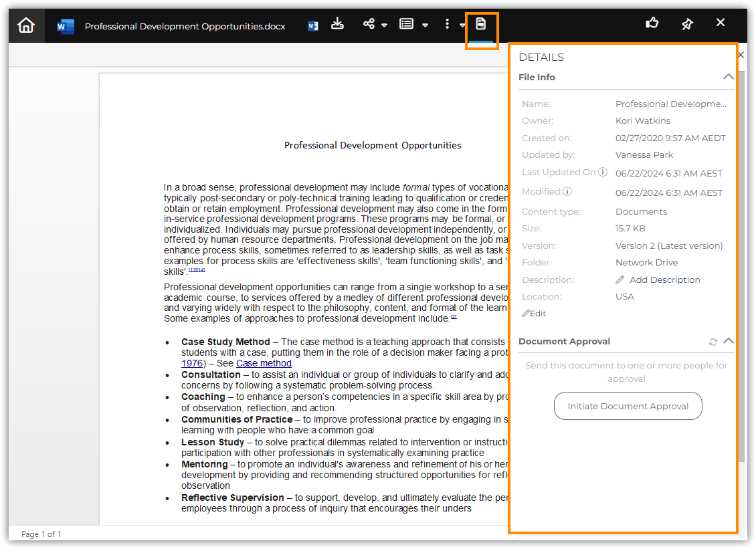Go to the Home icon
This screenshot has width=756, height=549.
(x=25, y=25)
